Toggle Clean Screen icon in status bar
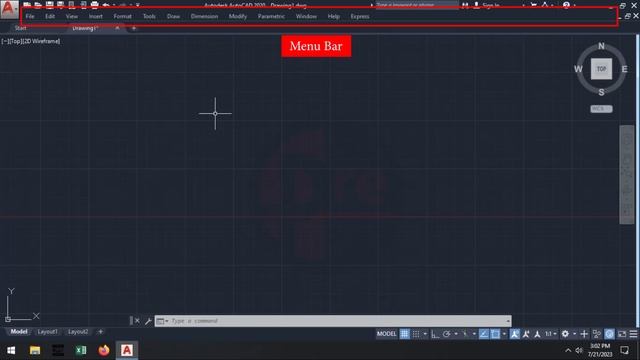The image size is (640, 360). [622, 334]
